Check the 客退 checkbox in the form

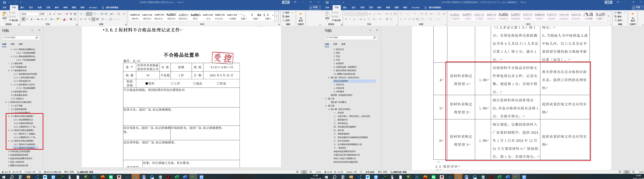(x=218, y=83)
